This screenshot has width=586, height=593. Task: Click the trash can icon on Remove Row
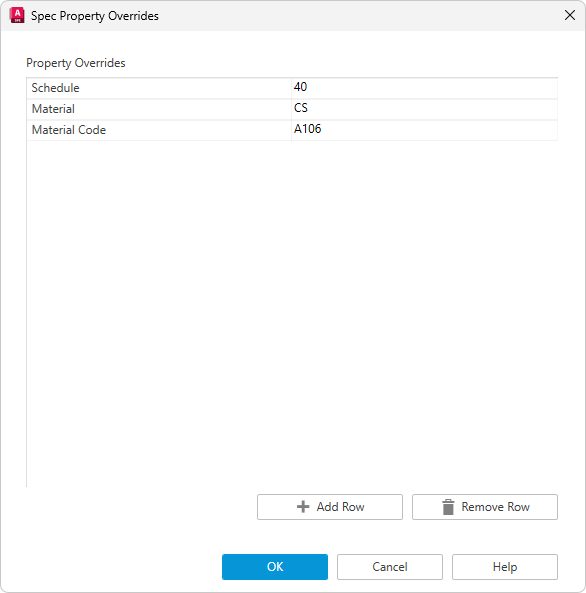pyautogui.click(x=448, y=507)
